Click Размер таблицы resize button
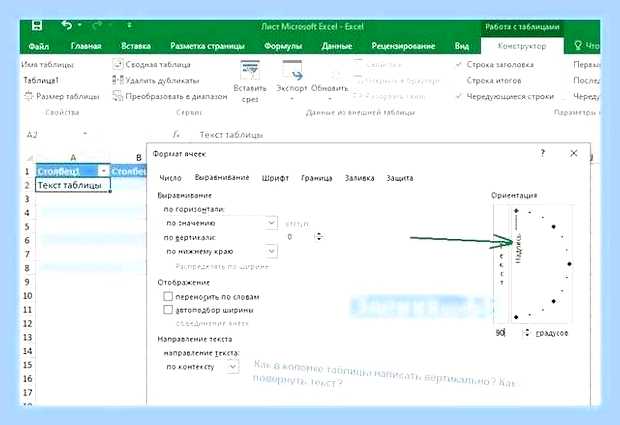The width and height of the screenshot is (620, 425). point(62,96)
